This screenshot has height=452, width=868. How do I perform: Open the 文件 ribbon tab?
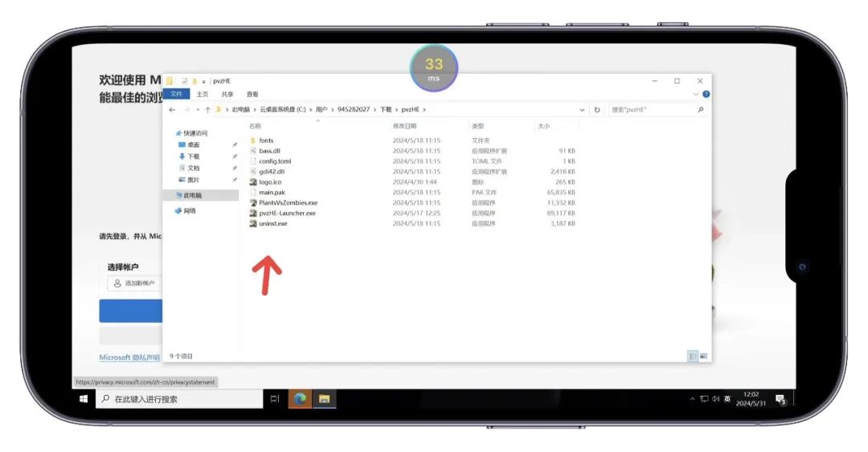(177, 94)
